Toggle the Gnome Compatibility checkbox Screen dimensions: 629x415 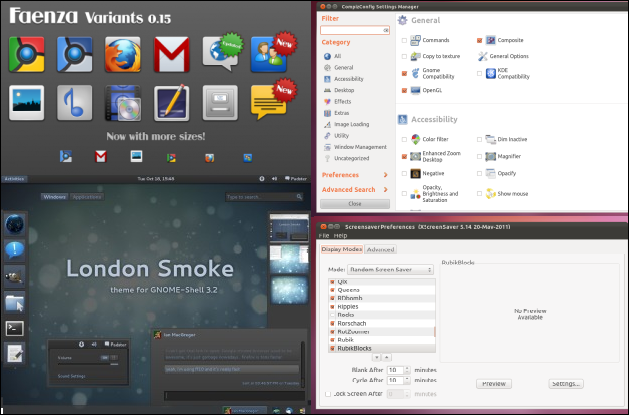(404, 73)
